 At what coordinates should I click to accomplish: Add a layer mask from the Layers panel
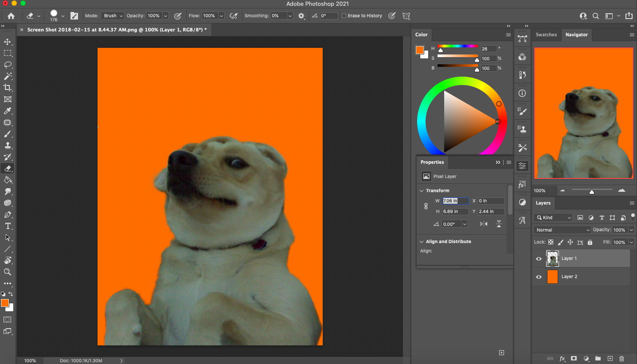click(574, 358)
